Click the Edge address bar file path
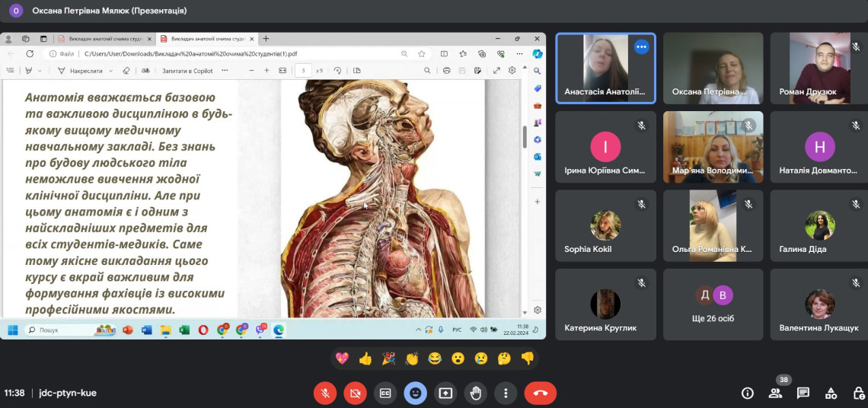The width and height of the screenshot is (868, 408). pos(191,54)
